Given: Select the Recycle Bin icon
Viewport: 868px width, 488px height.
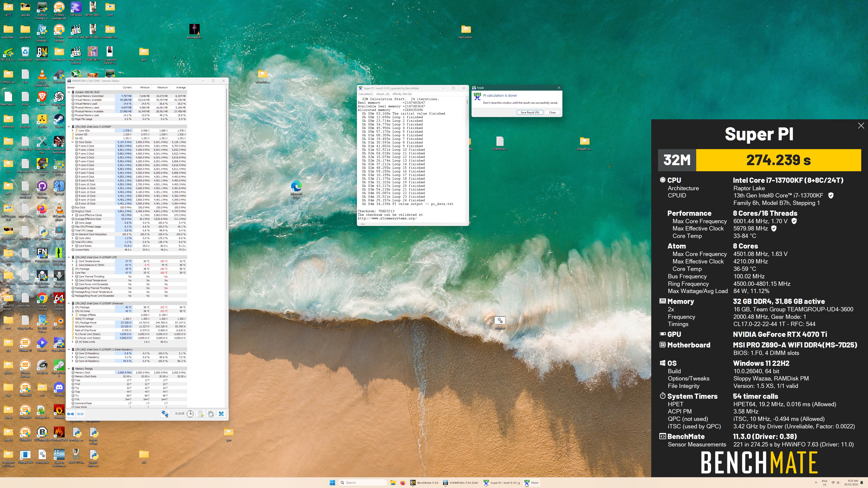Looking at the screenshot, I should tap(25, 54).
